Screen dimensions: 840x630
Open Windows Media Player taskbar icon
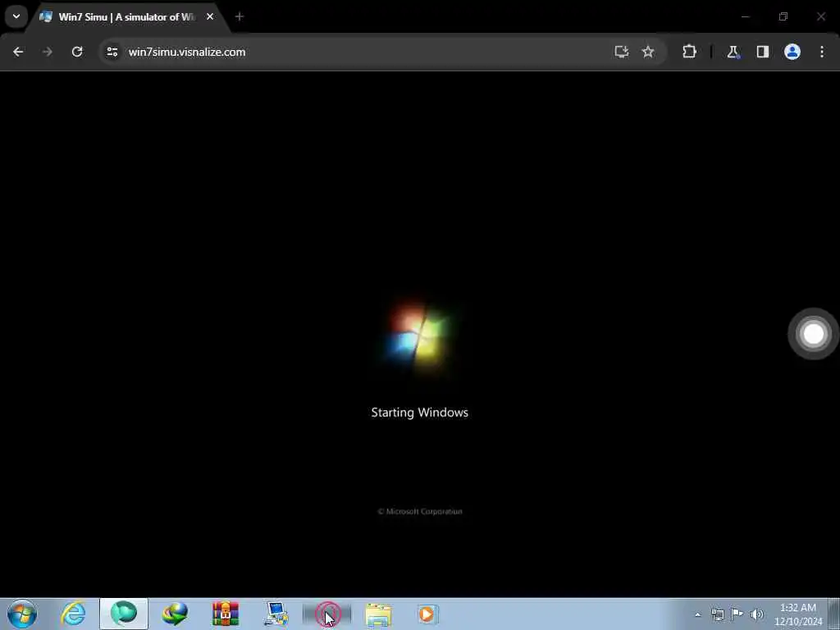pos(428,614)
